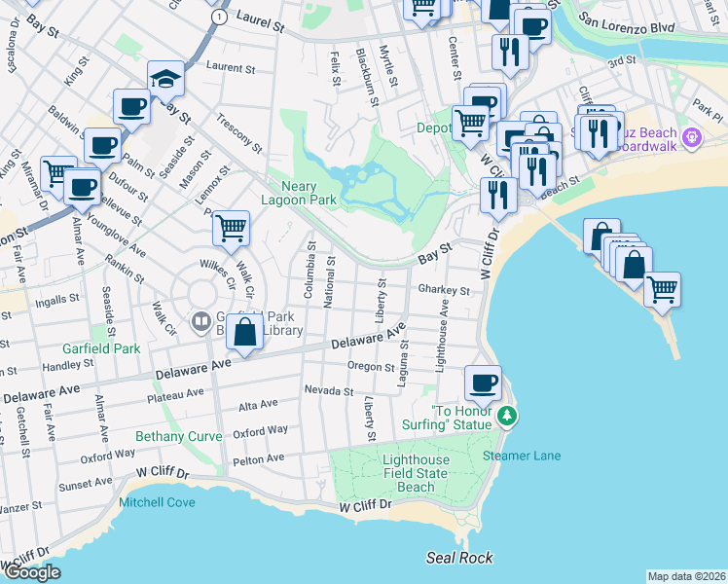Select the Pelton Ave street label

(259, 460)
